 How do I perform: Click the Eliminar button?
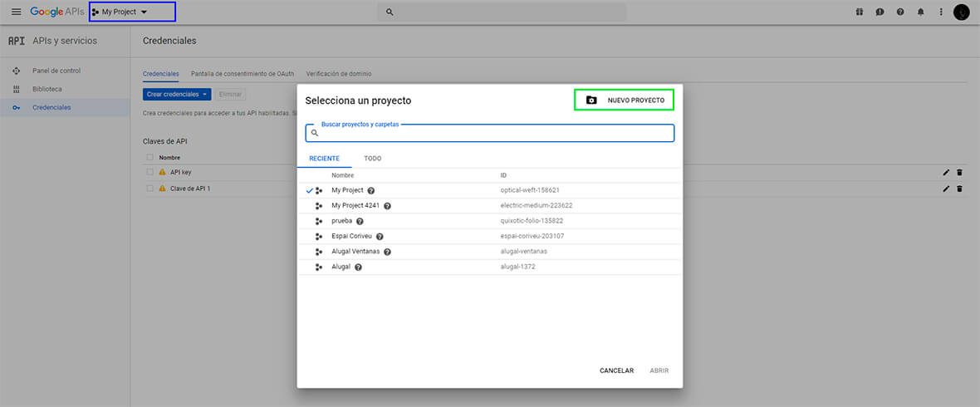coord(231,94)
